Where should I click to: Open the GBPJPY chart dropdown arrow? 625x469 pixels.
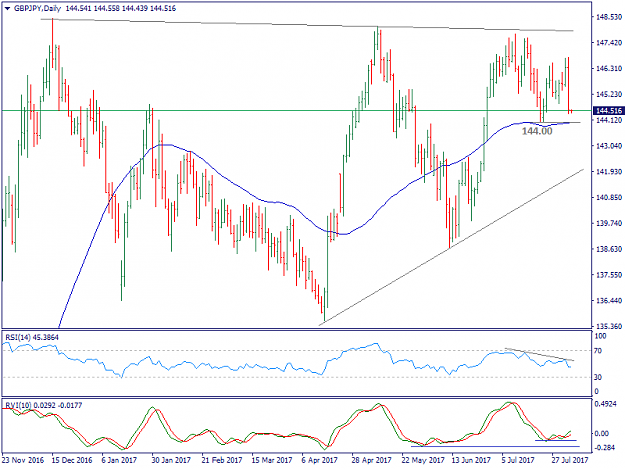pos(8,8)
